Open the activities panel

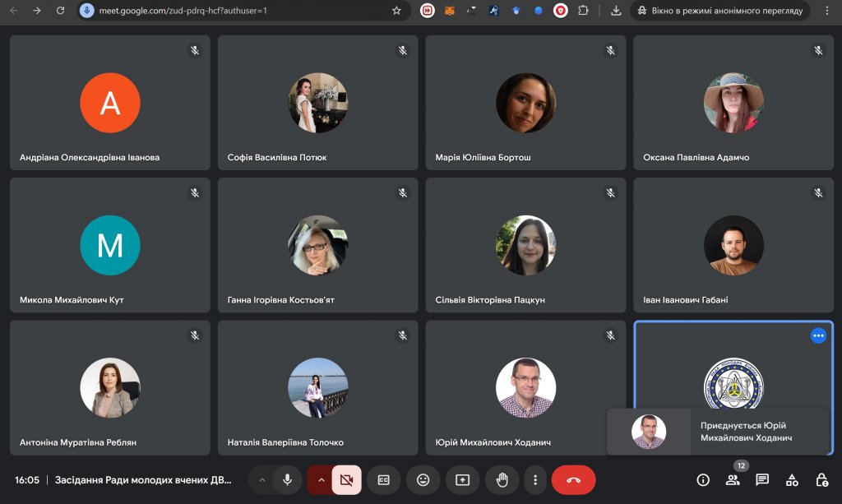[x=792, y=479]
